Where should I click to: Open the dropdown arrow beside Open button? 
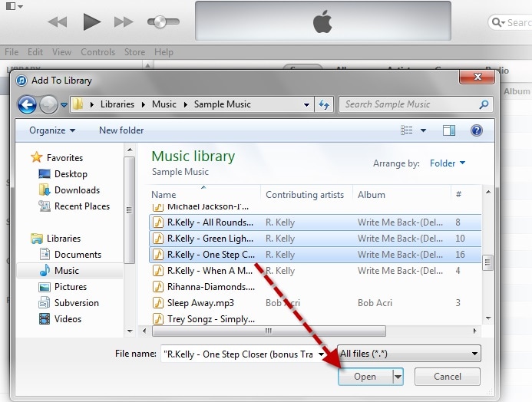coord(398,377)
